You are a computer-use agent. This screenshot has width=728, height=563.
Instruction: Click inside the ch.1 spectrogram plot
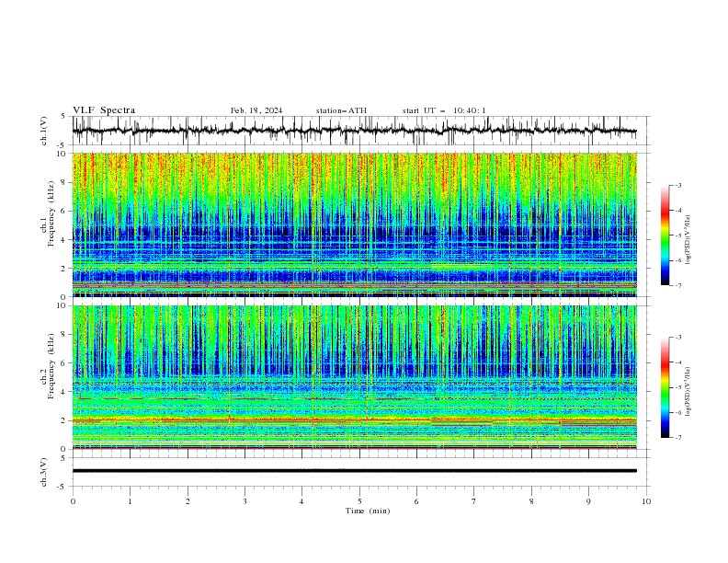click(x=354, y=224)
